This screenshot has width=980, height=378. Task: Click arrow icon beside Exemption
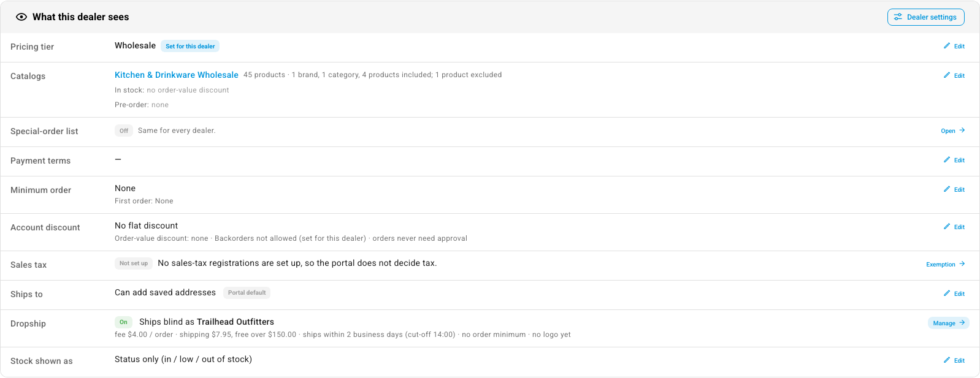pos(962,264)
